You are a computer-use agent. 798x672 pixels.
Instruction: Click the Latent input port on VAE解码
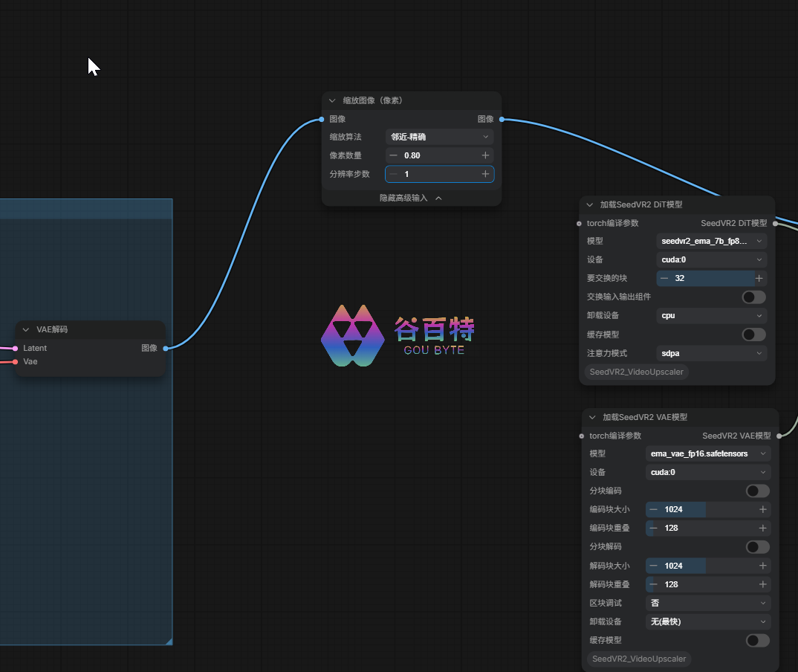[x=16, y=348]
